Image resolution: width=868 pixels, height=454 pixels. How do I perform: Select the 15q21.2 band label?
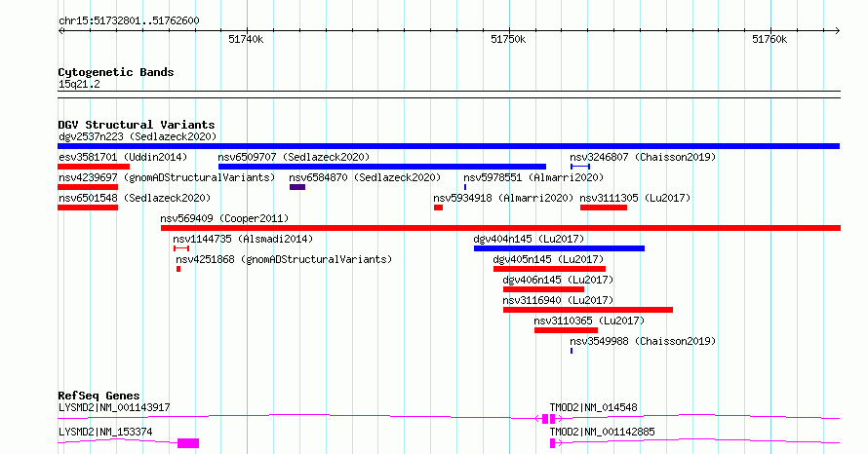tap(79, 84)
